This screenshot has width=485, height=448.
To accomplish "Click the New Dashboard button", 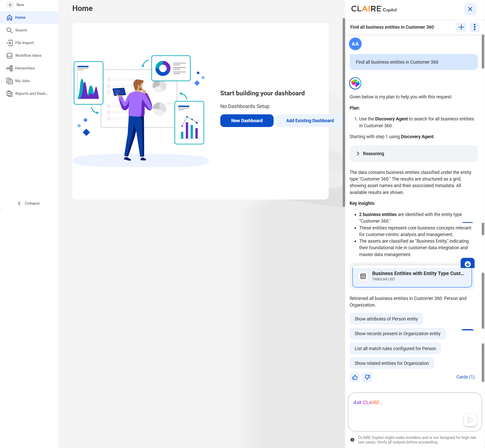I will [x=247, y=121].
